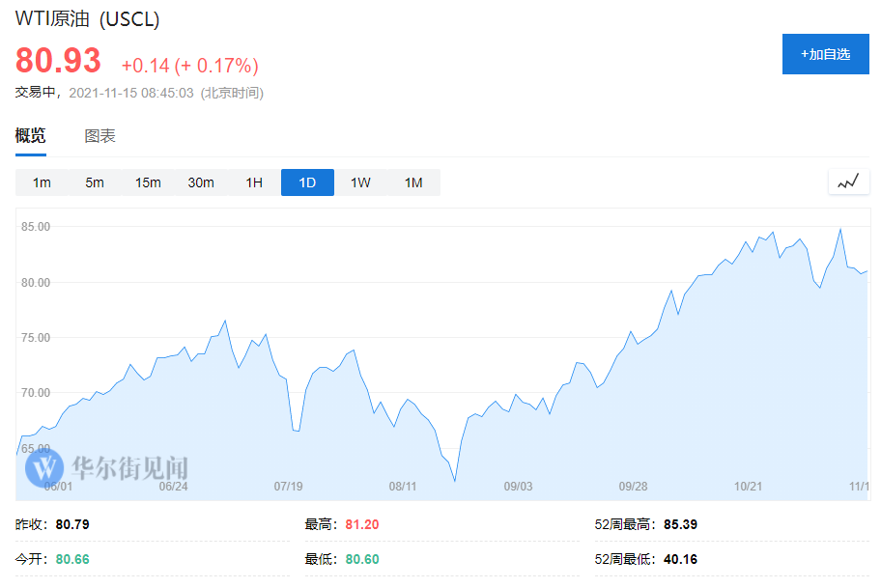Click the Wallstreetcn W logo watermark
This screenshot has width=881, height=588.
click(x=43, y=468)
